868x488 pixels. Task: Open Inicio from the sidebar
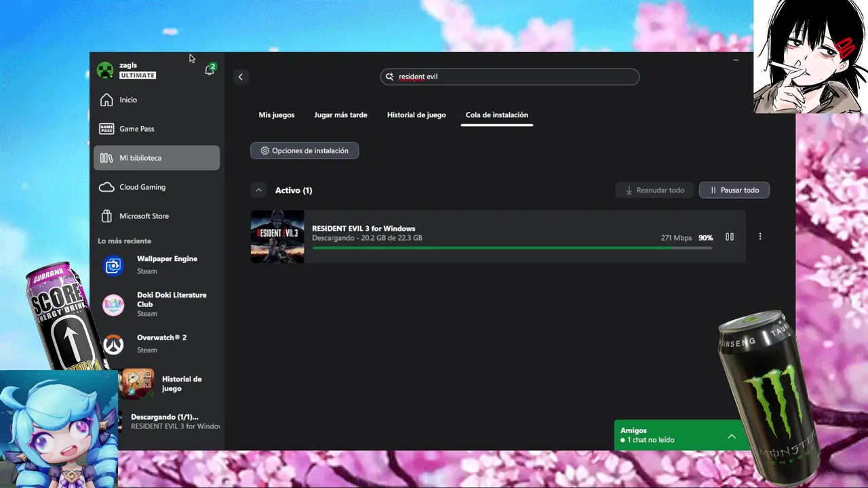157,100
